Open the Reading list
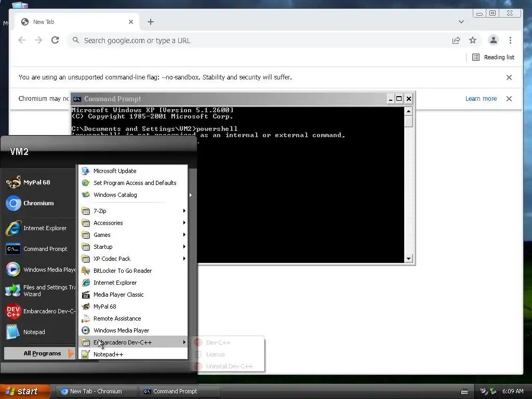 click(494, 57)
